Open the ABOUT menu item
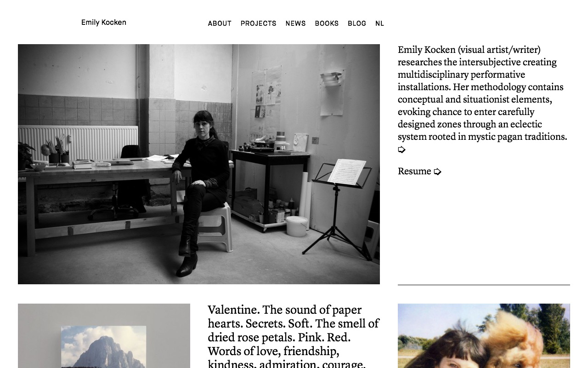Image resolution: width=588 pixels, height=368 pixels. tap(220, 23)
